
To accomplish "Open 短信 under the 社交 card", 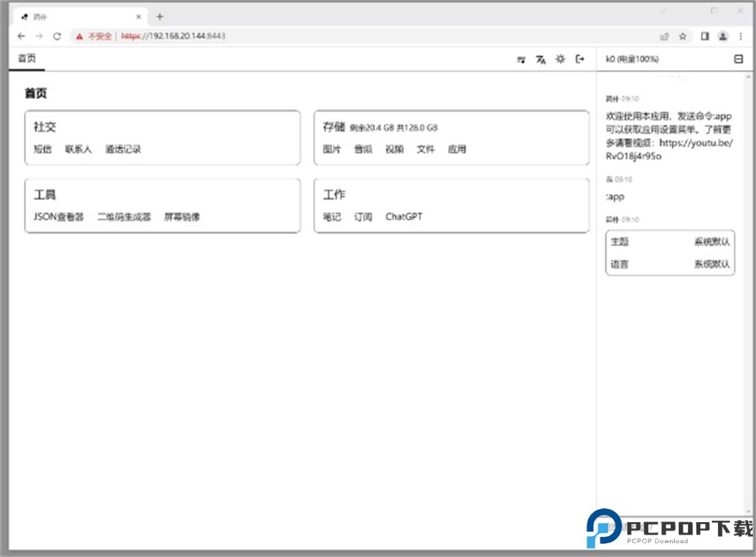I will coord(43,149).
